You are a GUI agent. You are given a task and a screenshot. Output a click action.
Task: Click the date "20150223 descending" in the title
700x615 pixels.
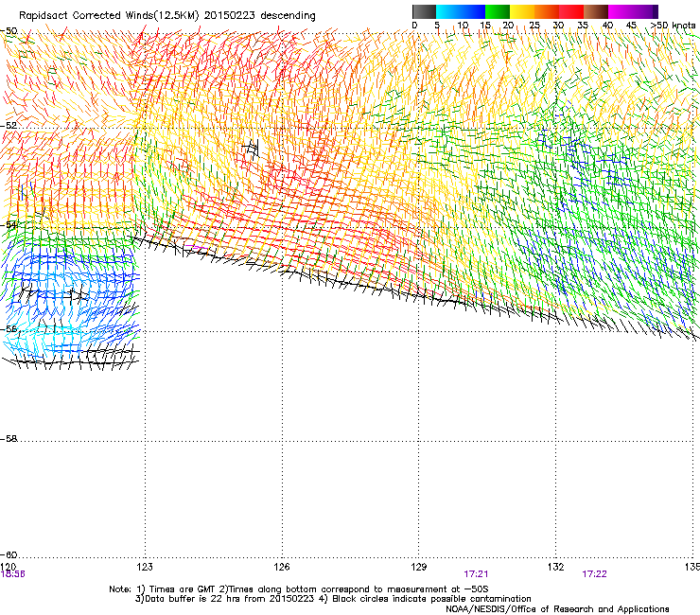(x=260, y=16)
